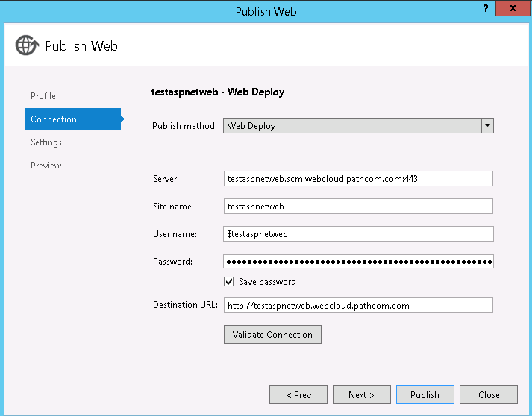The height and width of the screenshot is (416, 532).
Task: Close the Publish Web dialog with X
Action: click(513, 8)
